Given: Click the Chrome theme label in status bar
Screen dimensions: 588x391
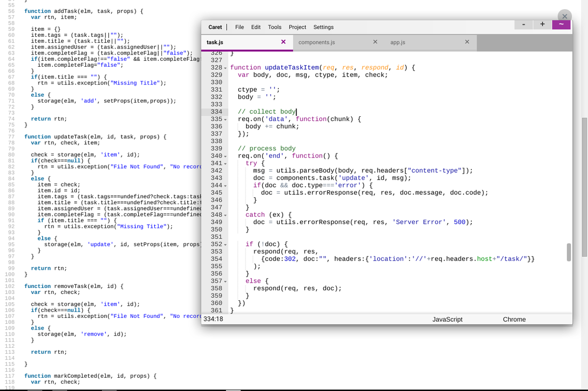Looking at the screenshot, I should [514, 319].
